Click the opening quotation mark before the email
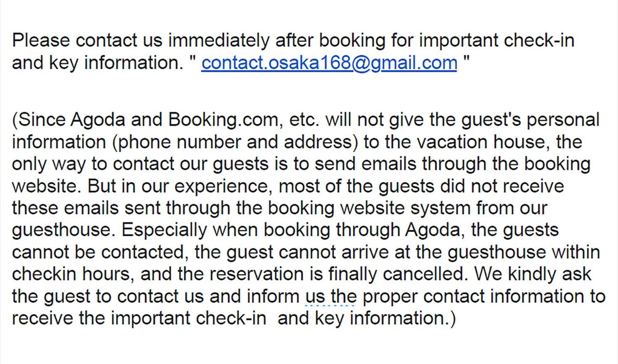Image resolution: width=618 pixels, height=364 pixels. (193, 59)
